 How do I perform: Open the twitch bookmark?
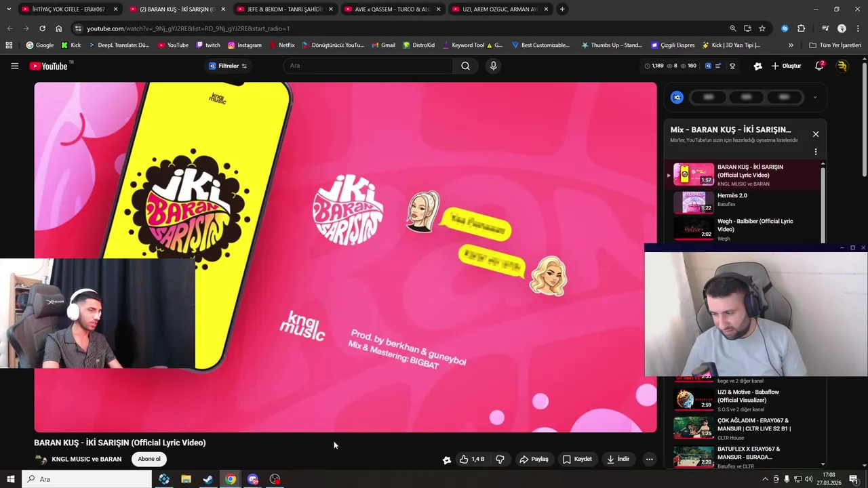[208, 45]
